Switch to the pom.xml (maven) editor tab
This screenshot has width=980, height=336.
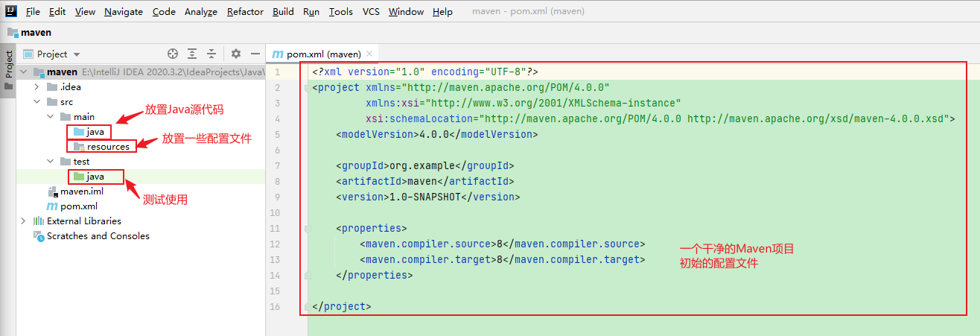[x=323, y=54]
